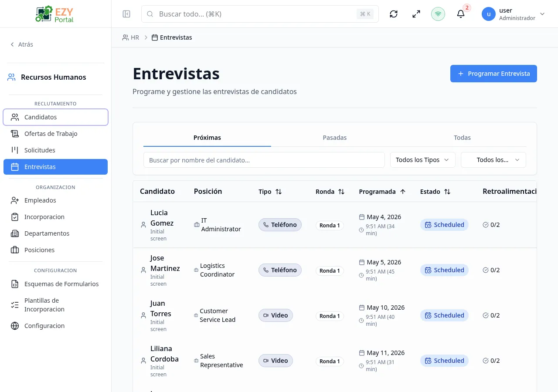This screenshot has width=558, height=392.
Task: Open Posiciones in the sidebar
Action: pyautogui.click(x=55, y=250)
